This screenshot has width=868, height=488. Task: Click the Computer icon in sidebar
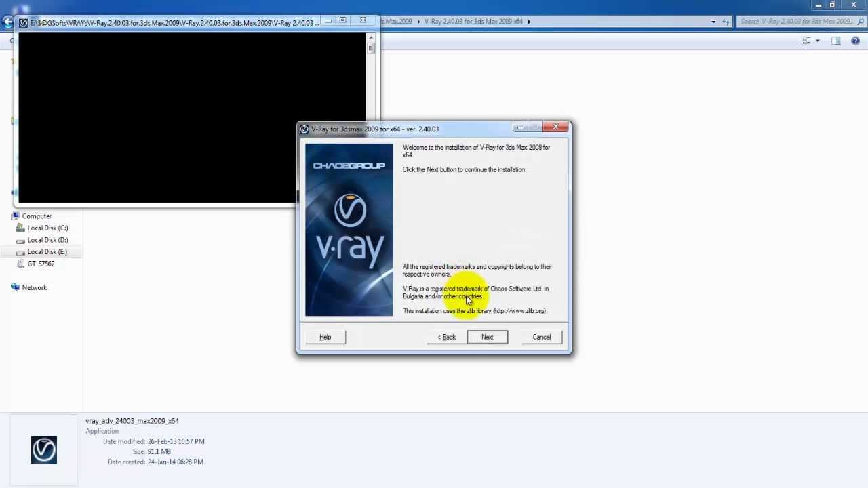(16, 216)
